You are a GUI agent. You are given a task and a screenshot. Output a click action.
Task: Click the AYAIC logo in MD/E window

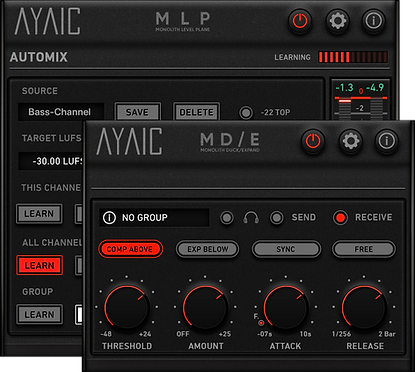point(129,141)
